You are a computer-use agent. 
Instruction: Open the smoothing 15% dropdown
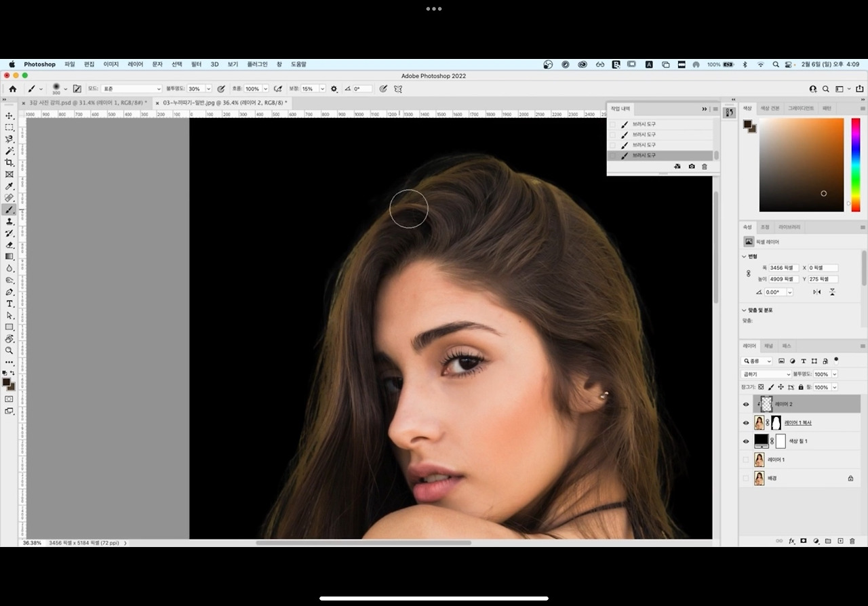[322, 89]
